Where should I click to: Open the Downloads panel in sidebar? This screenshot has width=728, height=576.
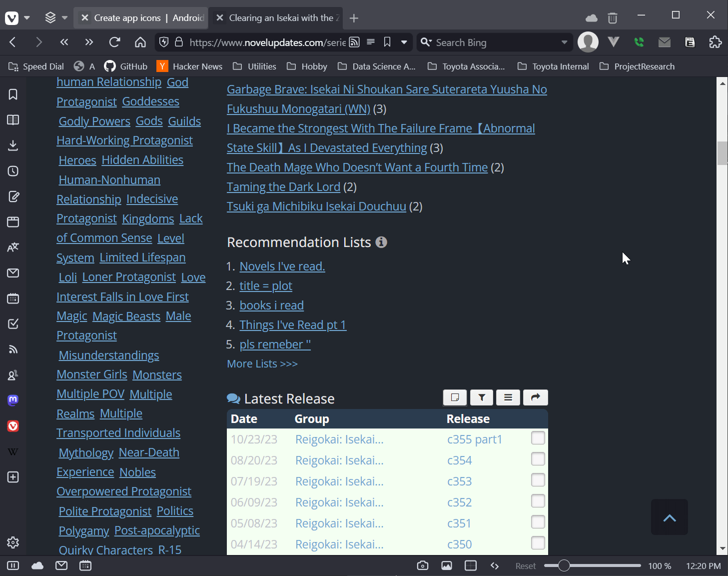[13, 145]
